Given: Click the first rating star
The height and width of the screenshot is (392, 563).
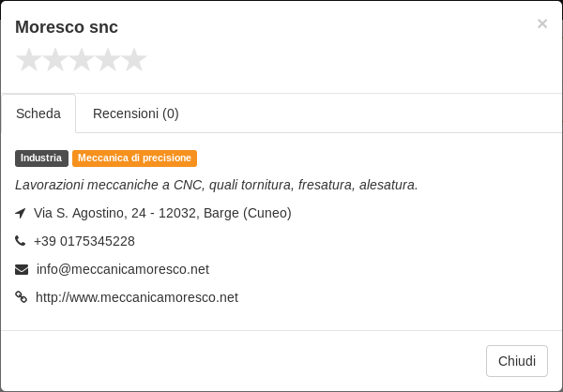Looking at the screenshot, I should pos(29,60).
